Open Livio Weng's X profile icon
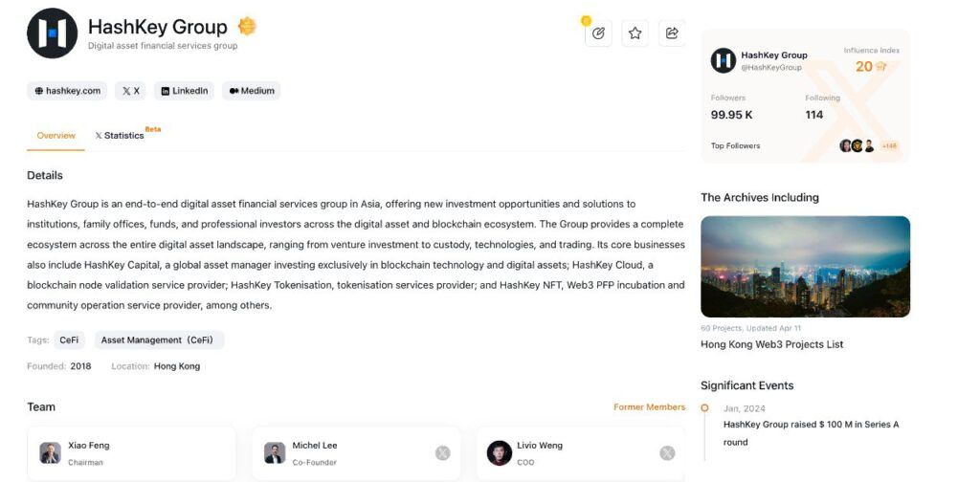 (667, 453)
